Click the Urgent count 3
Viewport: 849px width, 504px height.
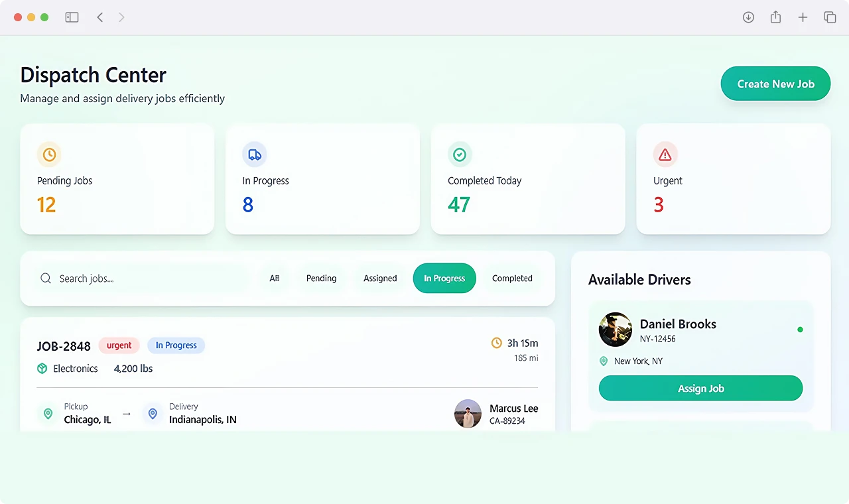tap(659, 205)
